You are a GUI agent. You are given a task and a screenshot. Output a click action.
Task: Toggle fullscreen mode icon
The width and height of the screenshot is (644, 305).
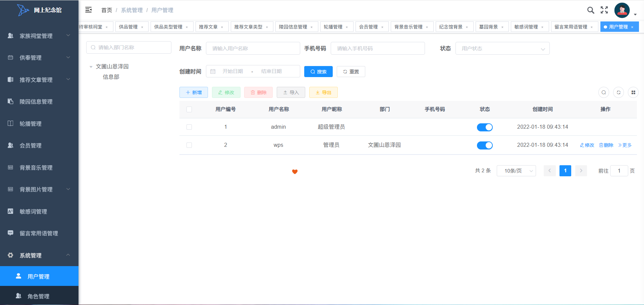coord(604,10)
